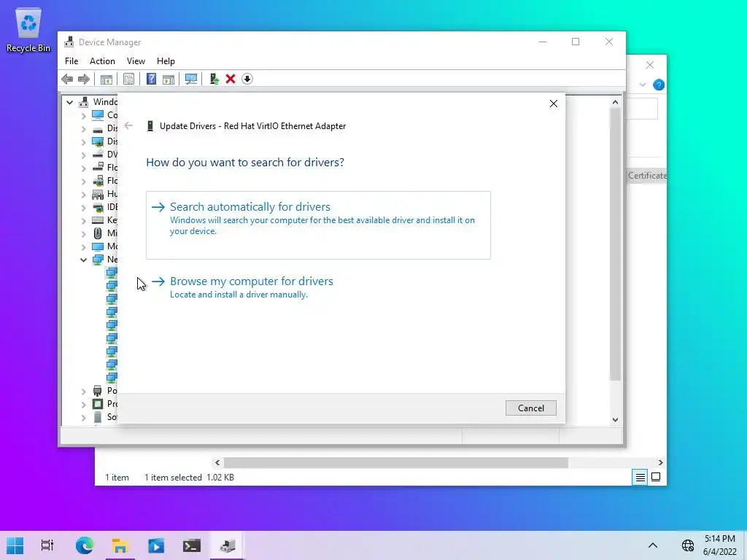Launch Microsoft Edge from the taskbar
Viewport: 747px width, 560px height.
coord(85,545)
